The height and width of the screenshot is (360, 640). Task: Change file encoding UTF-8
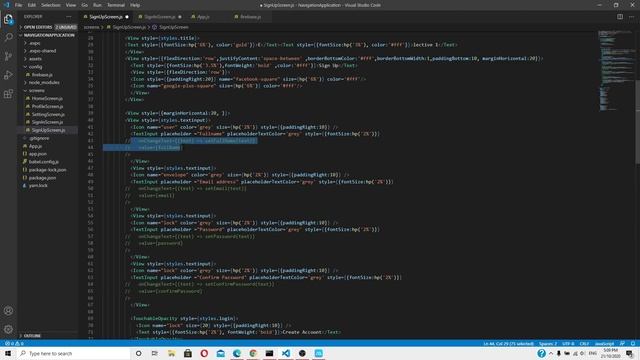point(568,344)
